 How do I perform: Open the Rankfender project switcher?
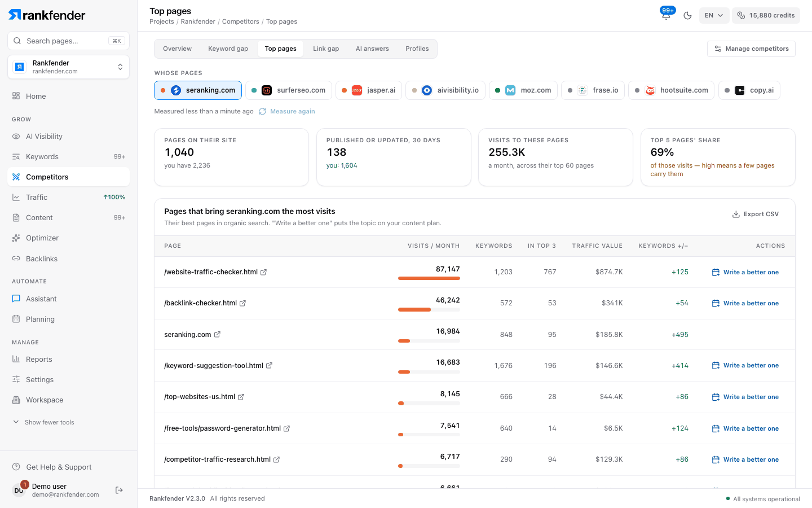tap(68, 67)
